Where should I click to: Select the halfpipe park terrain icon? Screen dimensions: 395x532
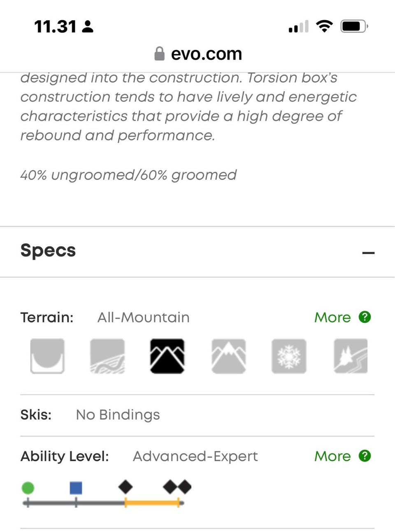click(x=47, y=356)
